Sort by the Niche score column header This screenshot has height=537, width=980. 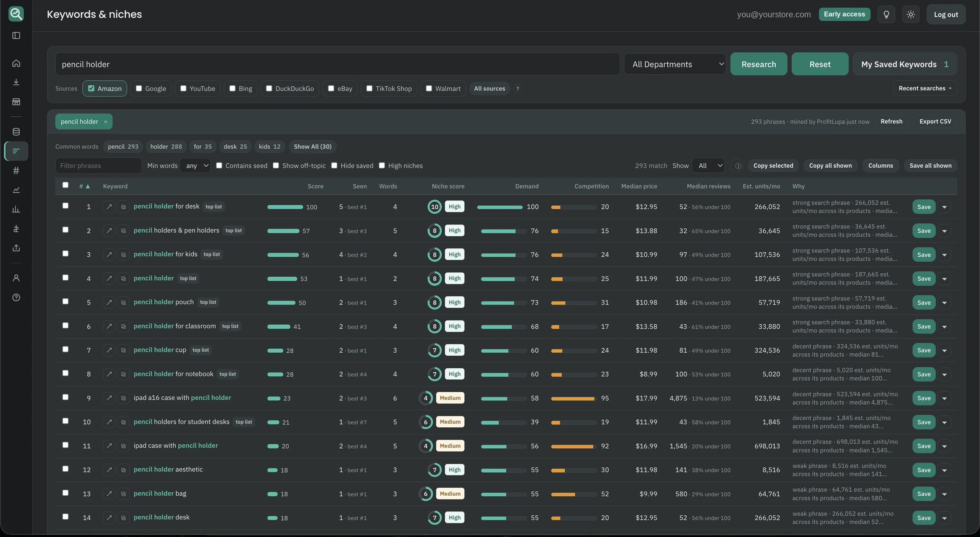[448, 186]
